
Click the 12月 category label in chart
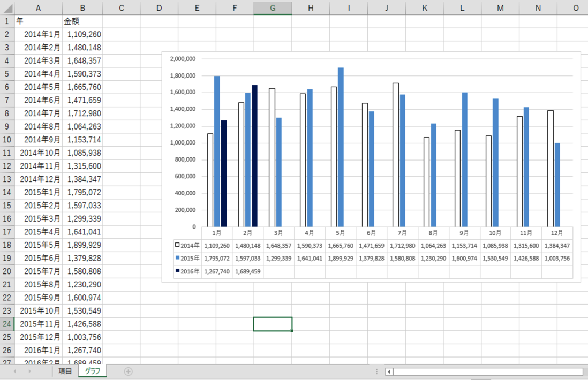pyautogui.click(x=557, y=233)
